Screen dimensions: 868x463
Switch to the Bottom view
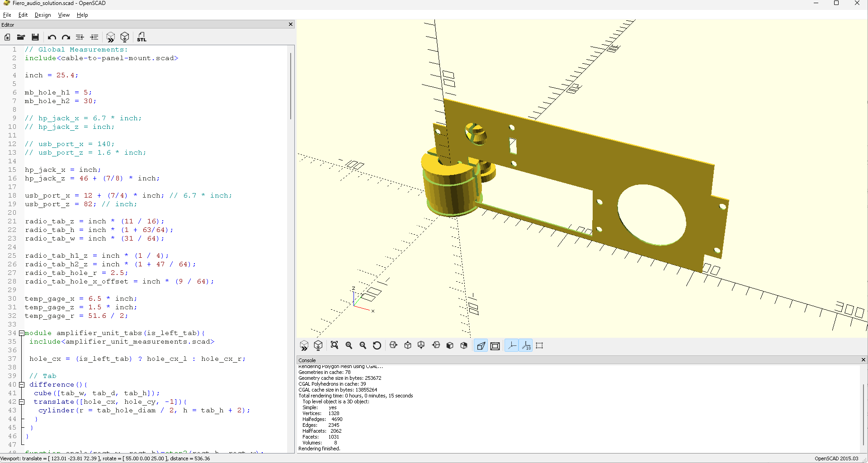tap(421, 345)
